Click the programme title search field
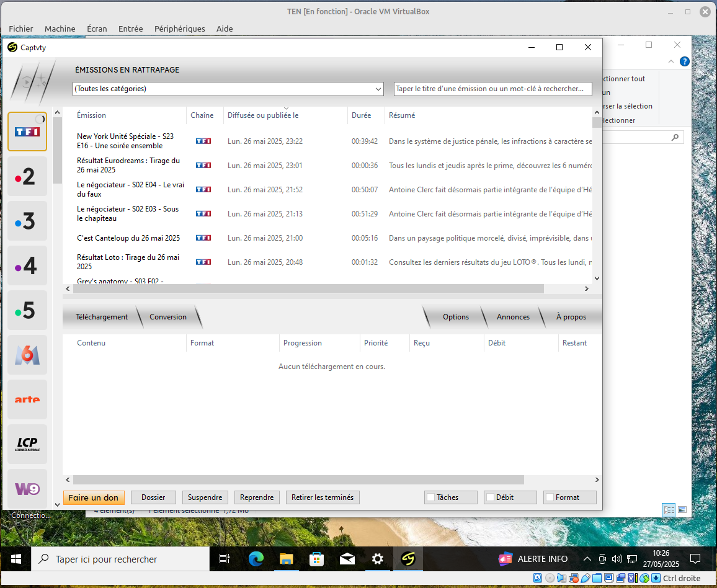Screen dimensions: 717x588 [x=492, y=89]
